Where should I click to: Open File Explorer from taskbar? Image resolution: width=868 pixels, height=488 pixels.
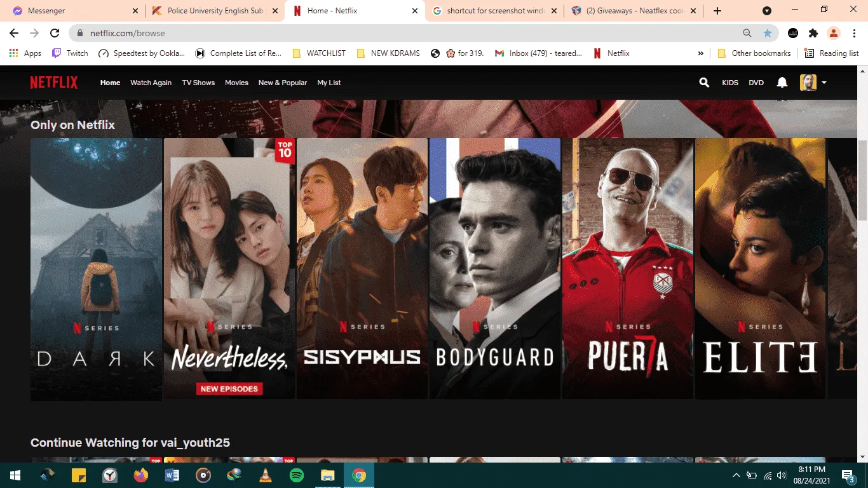click(328, 475)
